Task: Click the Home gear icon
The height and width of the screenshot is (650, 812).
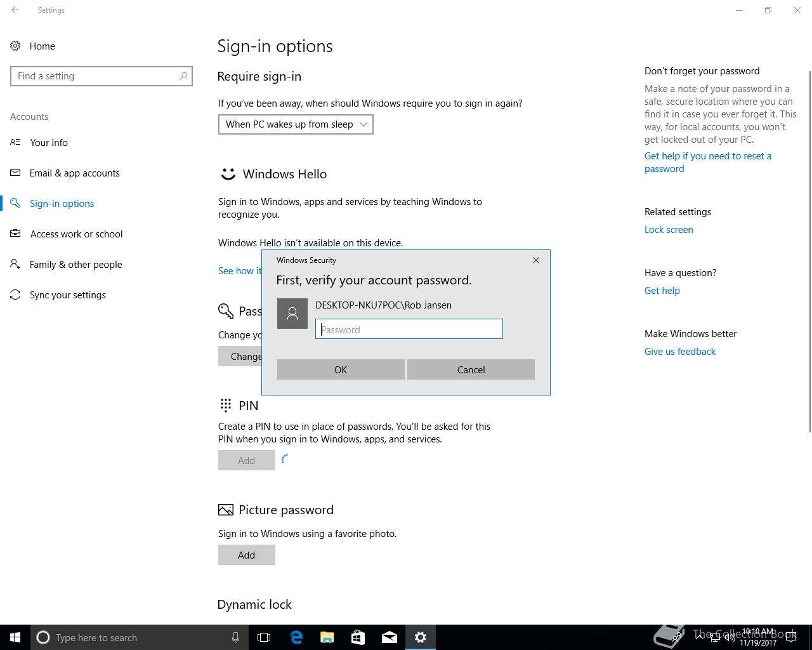Action: pos(15,46)
